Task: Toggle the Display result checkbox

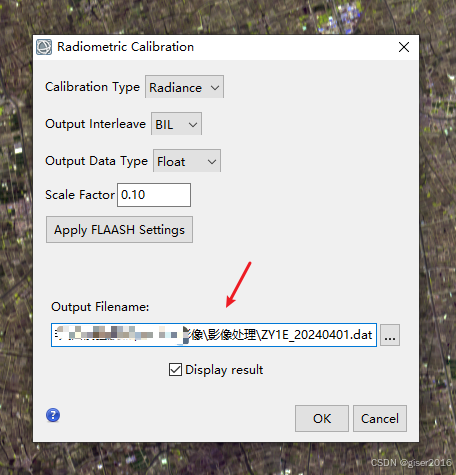Action: (x=175, y=370)
